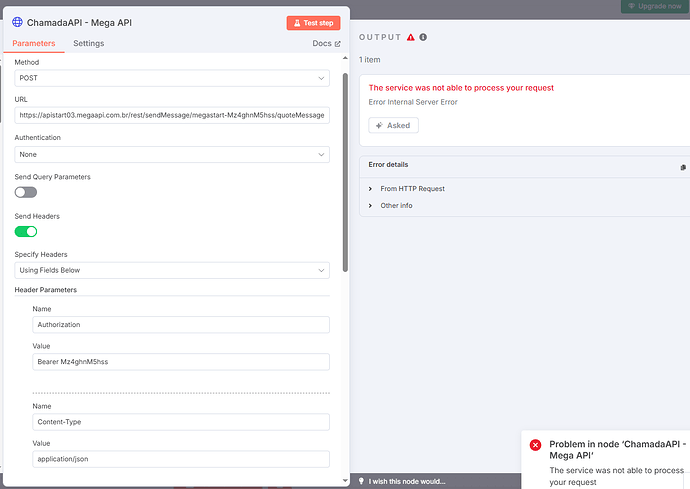The height and width of the screenshot is (489, 690).
Task: Expand the Other info section
Action: click(x=391, y=206)
